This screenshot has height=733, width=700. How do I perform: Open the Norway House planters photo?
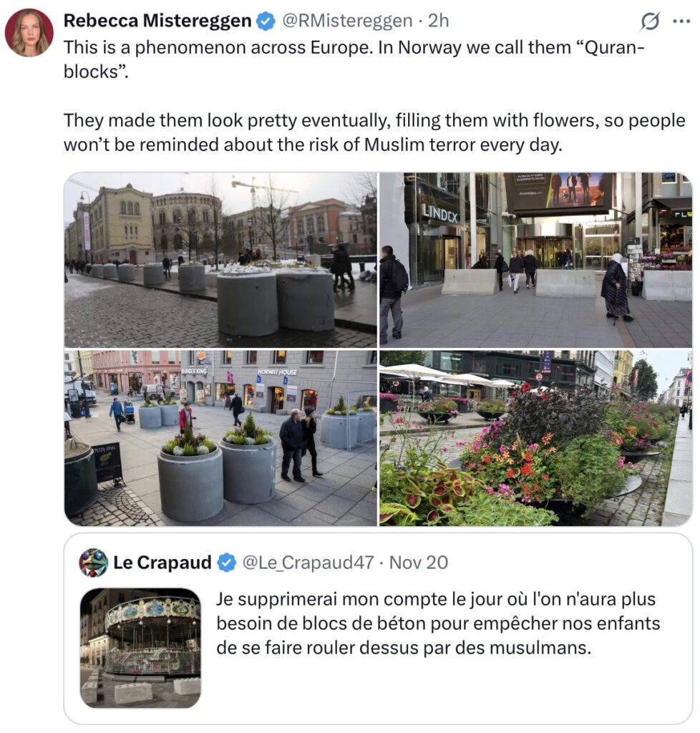click(220, 437)
